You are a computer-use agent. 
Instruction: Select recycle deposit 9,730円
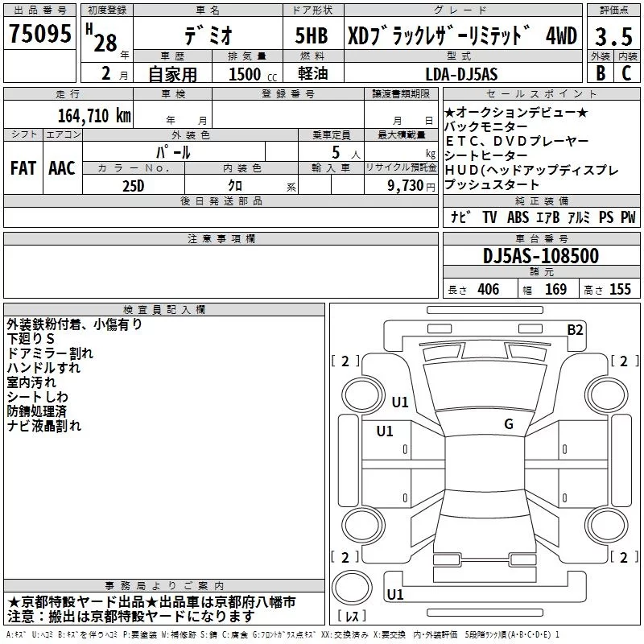click(x=411, y=186)
